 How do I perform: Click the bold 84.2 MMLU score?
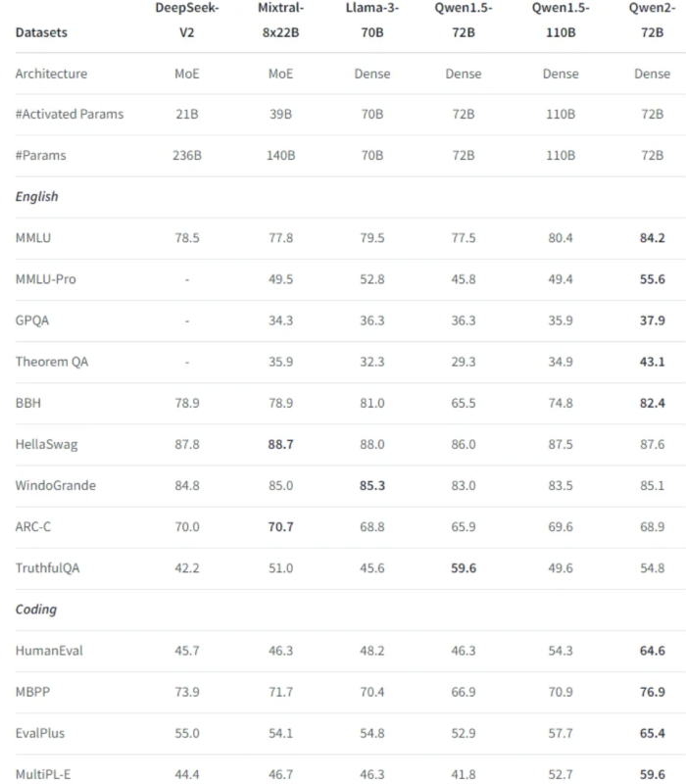tap(652, 238)
